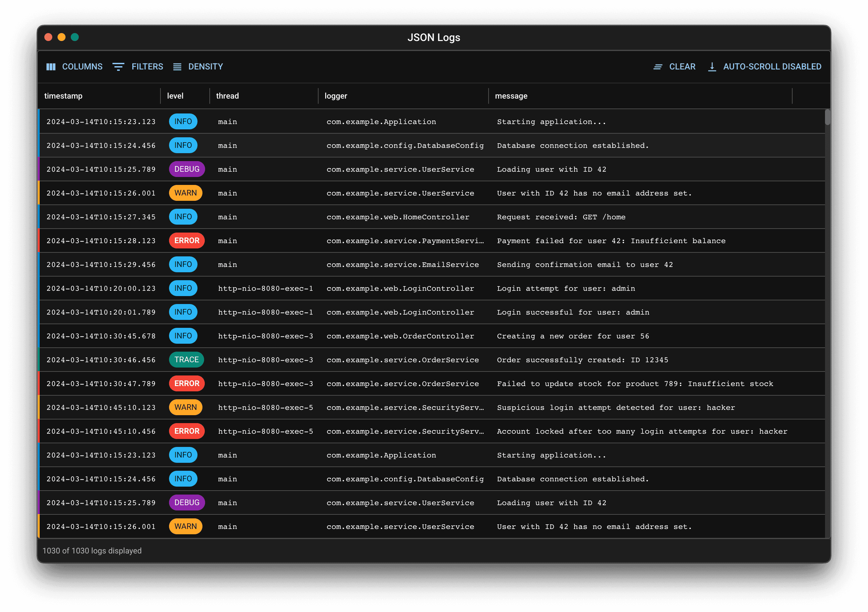868x612 pixels.
Task: Click the red severity color bar on ERROR row
Action: tap(39, 240)
